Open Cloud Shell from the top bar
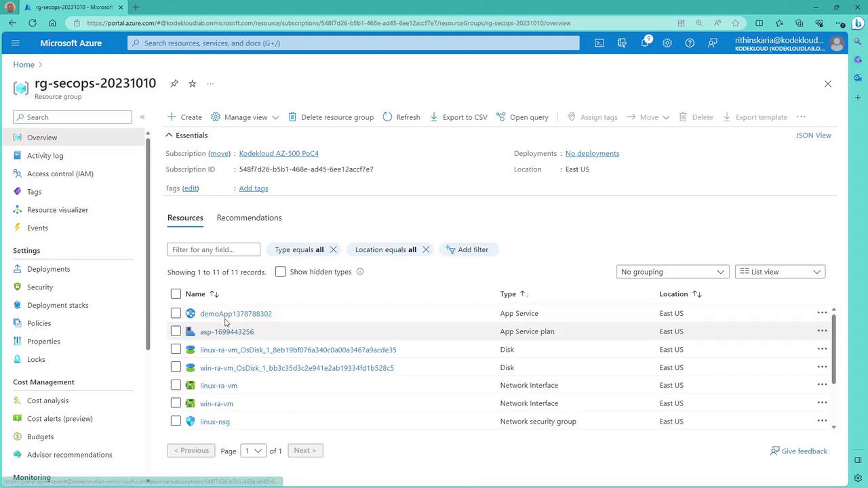The width and height of the screenshot is (868, 488). pyautogui.click(x=599, y=43)
